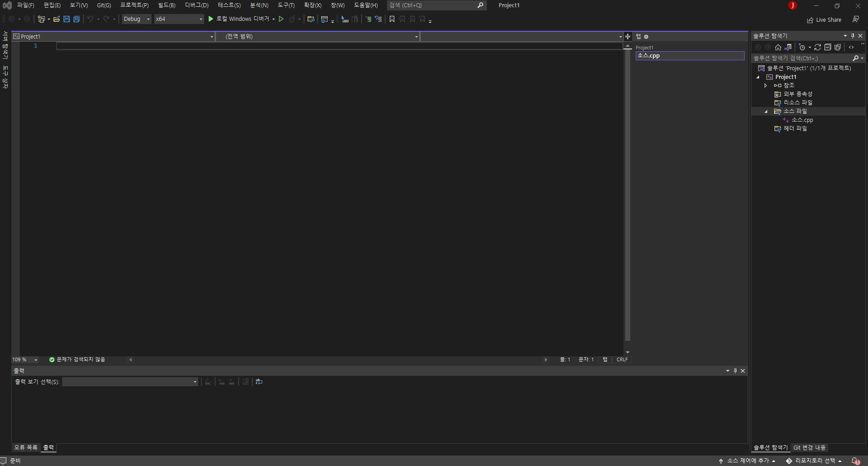
Task: Open the 디버그(D) menu
Action: 196,5
